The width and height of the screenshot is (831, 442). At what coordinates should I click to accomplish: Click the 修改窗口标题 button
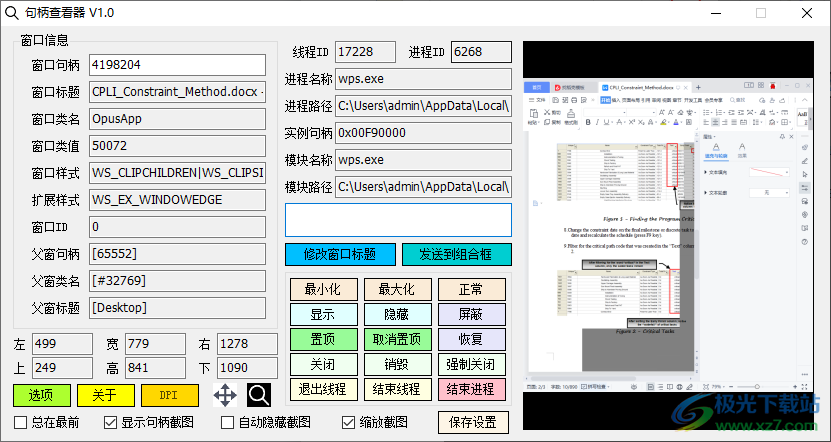click(x=340, y=254)
